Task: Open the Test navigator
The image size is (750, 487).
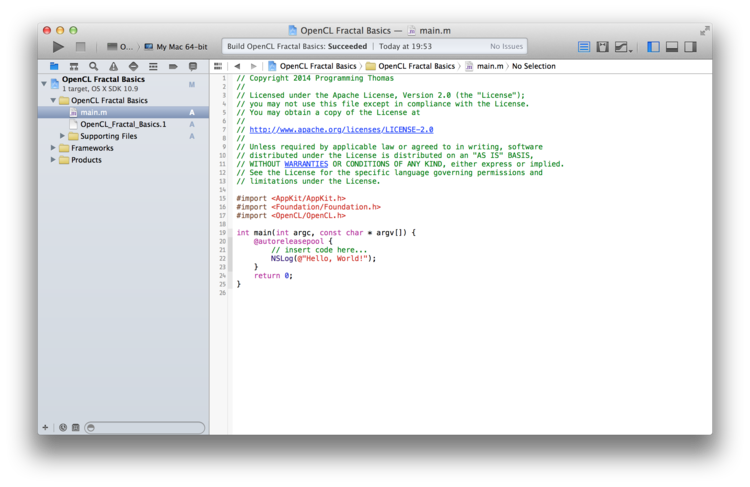Action: click(x=133, y=66)
